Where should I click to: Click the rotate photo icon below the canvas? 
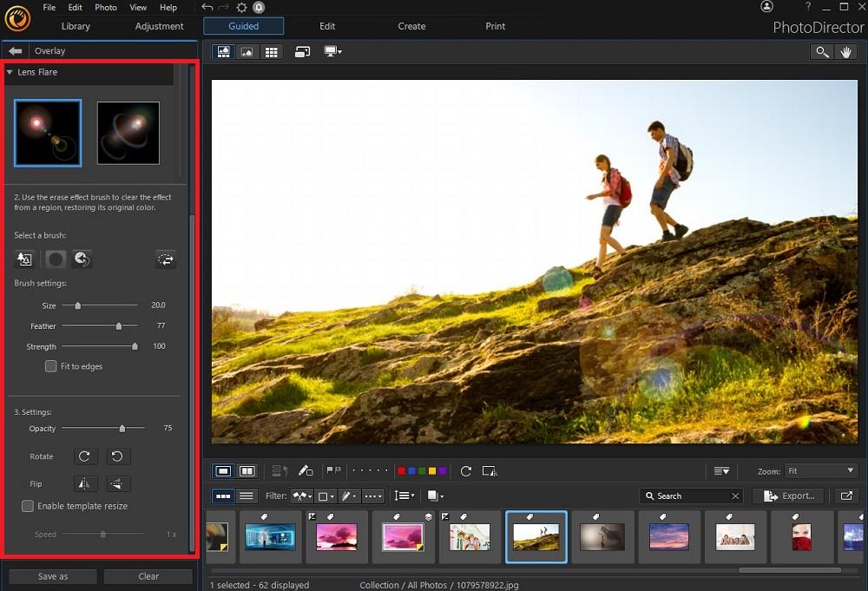click(x=465, y=470)
